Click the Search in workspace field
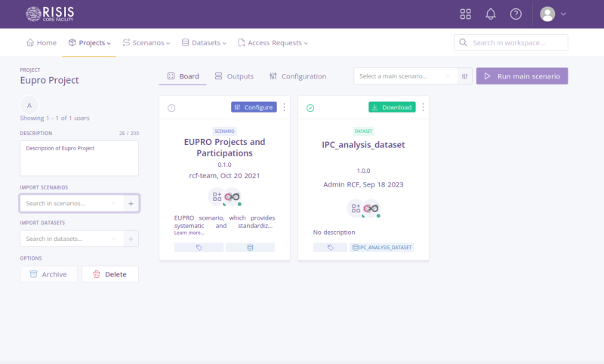The height and width of the screenshot is (364, 604). [511, 43]
